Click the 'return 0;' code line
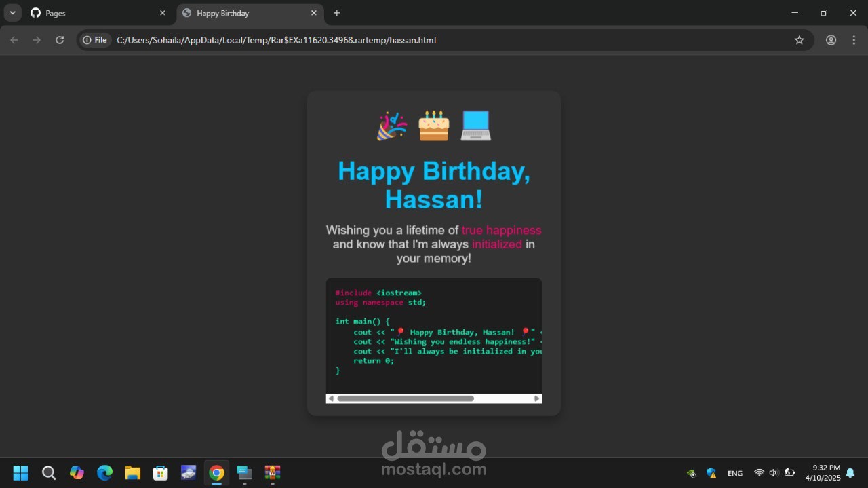868x488 pixels. tap(374, 361)
